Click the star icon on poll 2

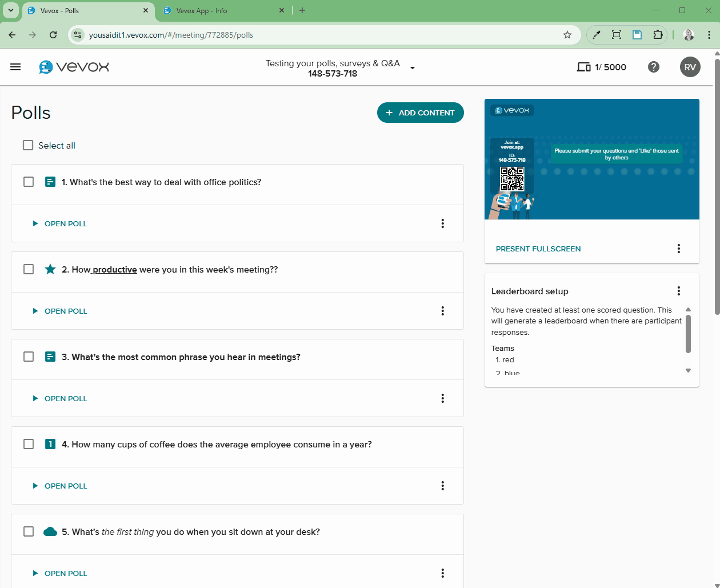click(x=50, y=269)
